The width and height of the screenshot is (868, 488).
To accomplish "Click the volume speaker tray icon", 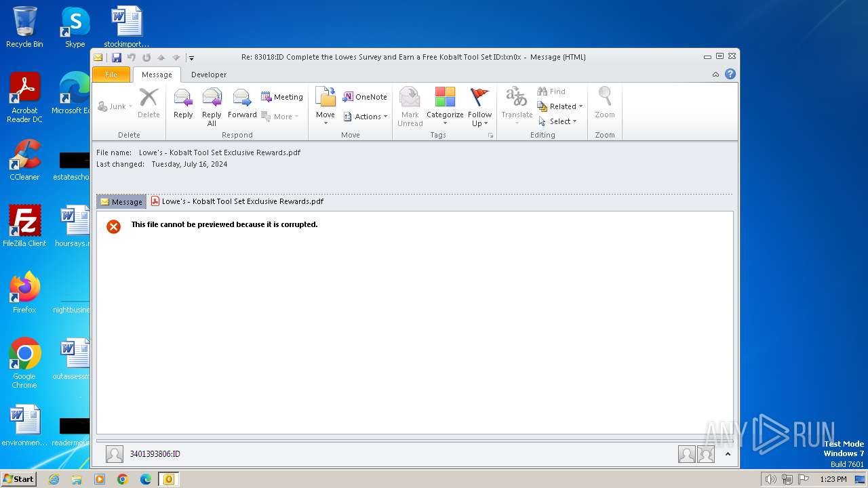I will tap(770, 479).
